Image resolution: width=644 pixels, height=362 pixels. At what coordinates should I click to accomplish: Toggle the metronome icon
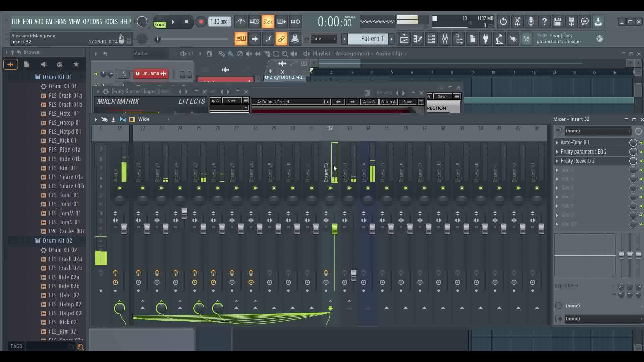(241, 22)
